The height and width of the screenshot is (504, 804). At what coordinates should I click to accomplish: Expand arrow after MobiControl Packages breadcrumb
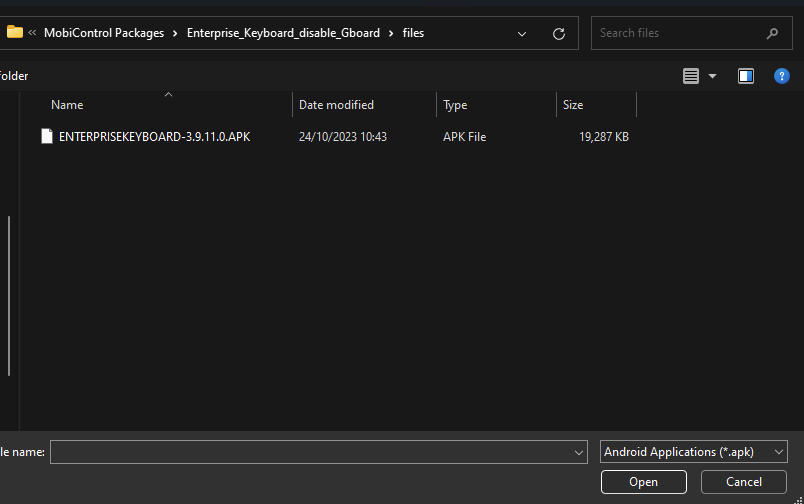pos(175,33)
